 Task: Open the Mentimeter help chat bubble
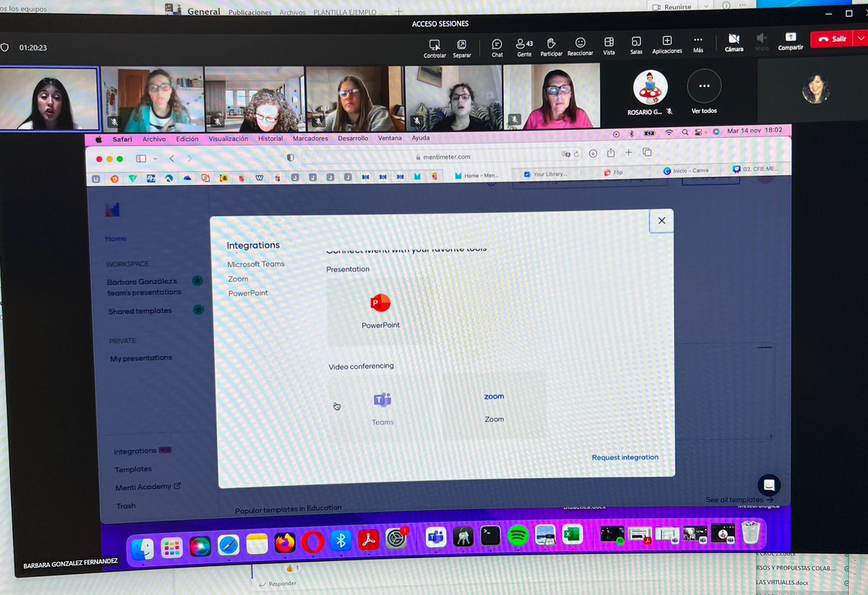(x=768, y=485)
